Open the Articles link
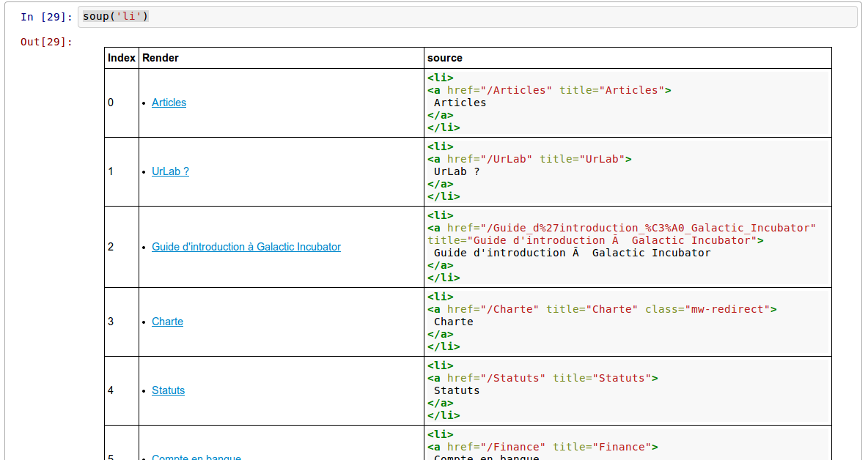This screenshot has height=460, width=868. tap(169, 103)
